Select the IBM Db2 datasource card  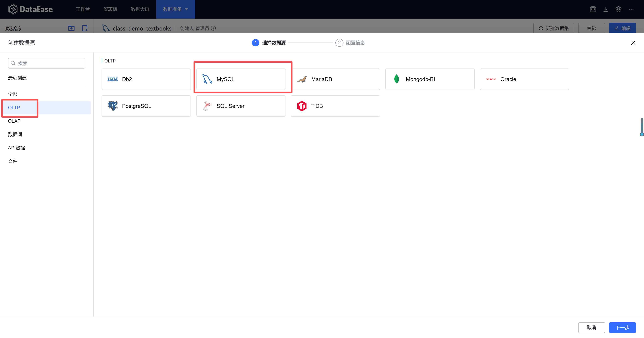pos(146,79)
